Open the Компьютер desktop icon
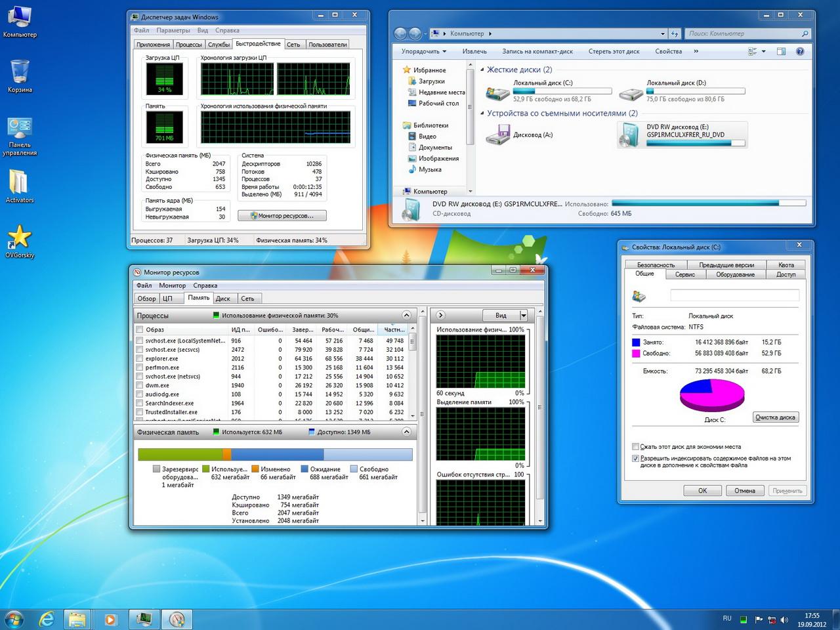This screenshot has height=630, width=840. tap(20, 21)
